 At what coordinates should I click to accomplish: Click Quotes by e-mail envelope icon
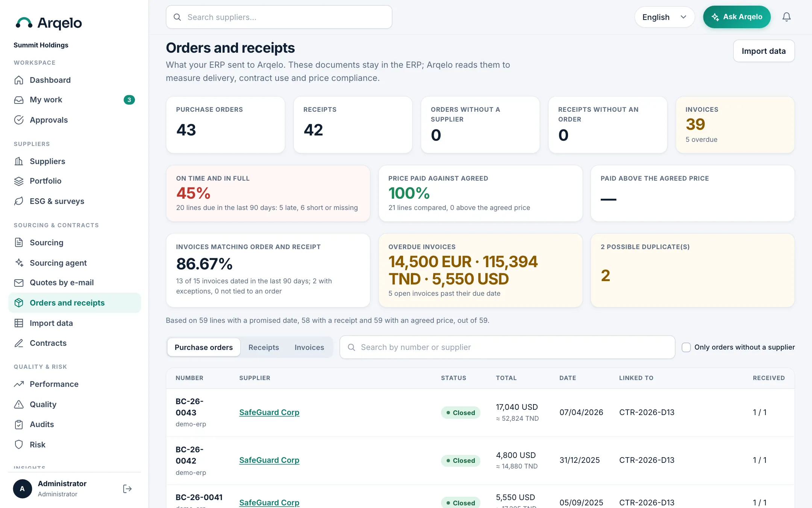[x=19, y=283]
